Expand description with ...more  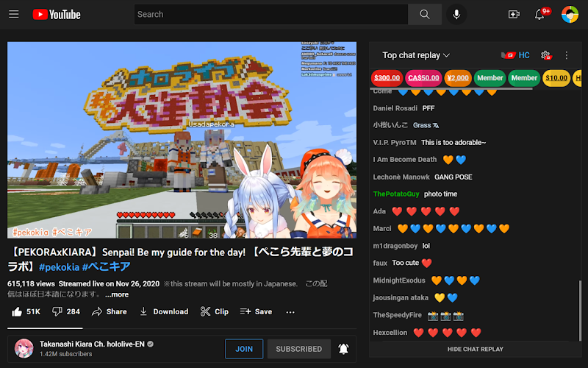pyautogui.click(x=117, y=294)
